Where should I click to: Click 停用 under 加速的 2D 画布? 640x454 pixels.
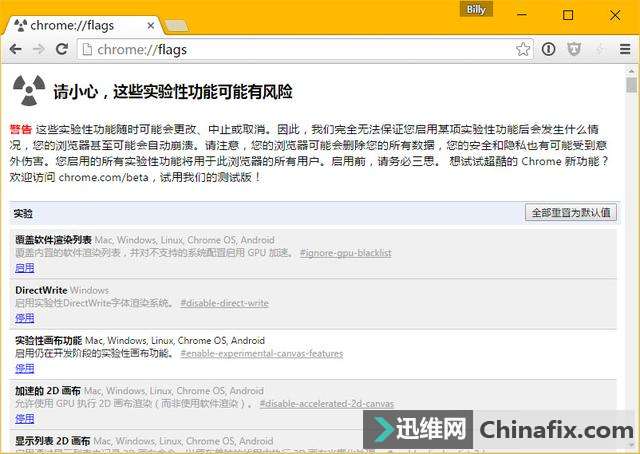[x=24, y=418]
